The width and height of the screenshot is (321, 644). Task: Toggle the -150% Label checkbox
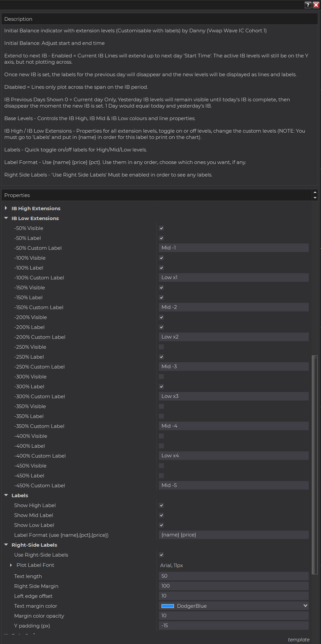(x=161, y=297)
